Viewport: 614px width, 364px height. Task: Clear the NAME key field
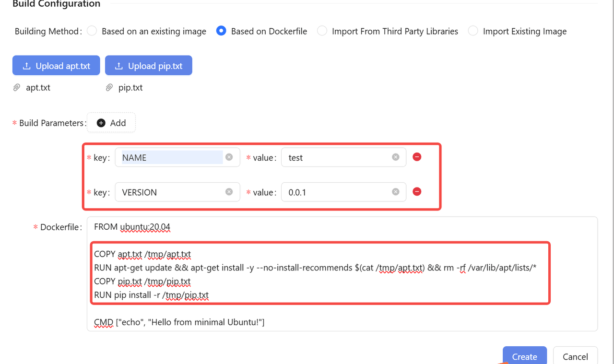[x=229, y=157]
